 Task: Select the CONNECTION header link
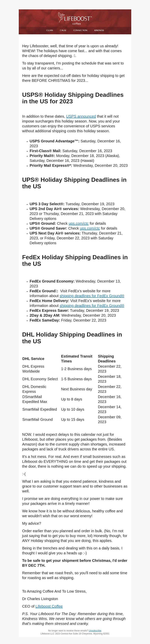80,30
